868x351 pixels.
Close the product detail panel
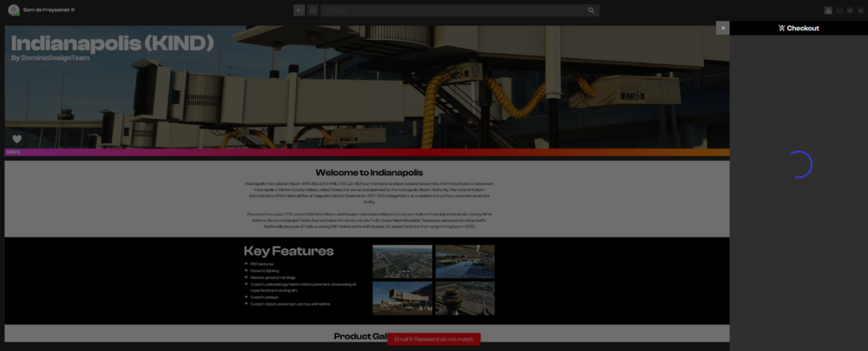[x=722, y=28]
